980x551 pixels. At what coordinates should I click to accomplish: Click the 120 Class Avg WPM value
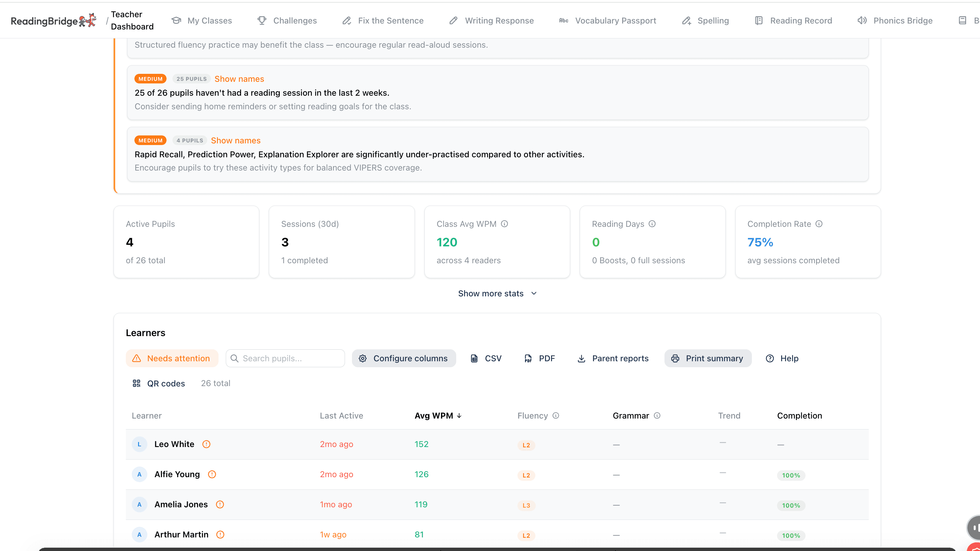pyautogui.click(x=447, y=242)
